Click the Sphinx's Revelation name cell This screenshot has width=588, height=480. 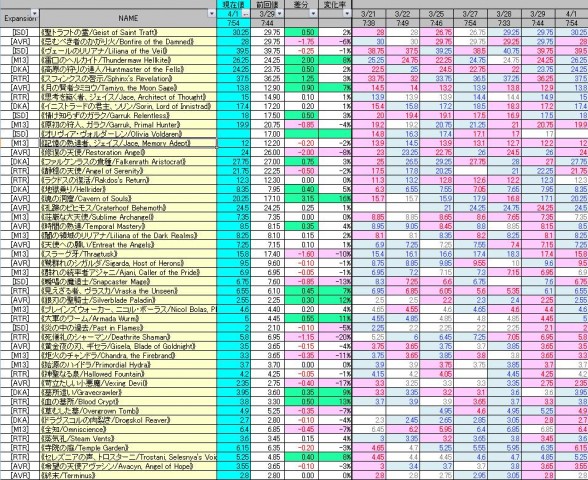pyautogui.click(x=128, y=78)
